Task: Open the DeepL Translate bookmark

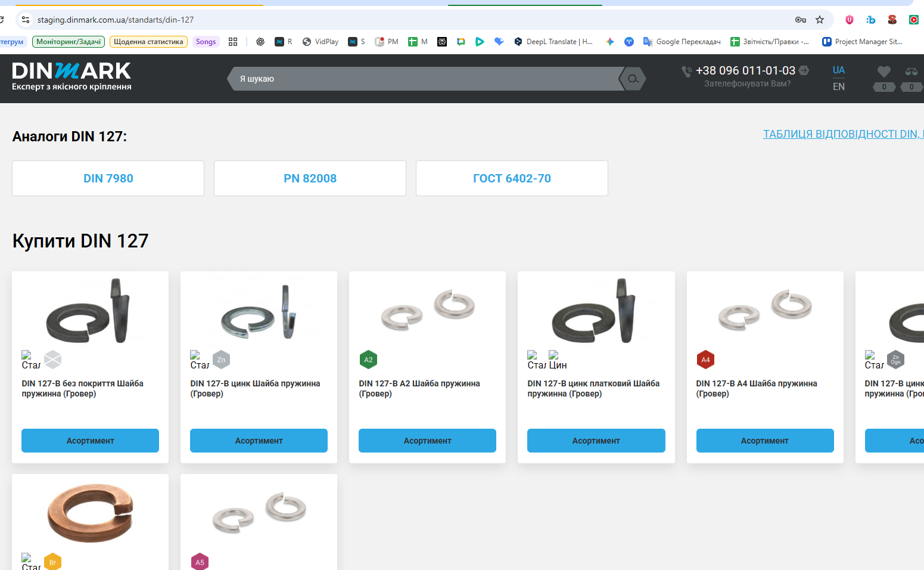Action: tap(553, 42)
